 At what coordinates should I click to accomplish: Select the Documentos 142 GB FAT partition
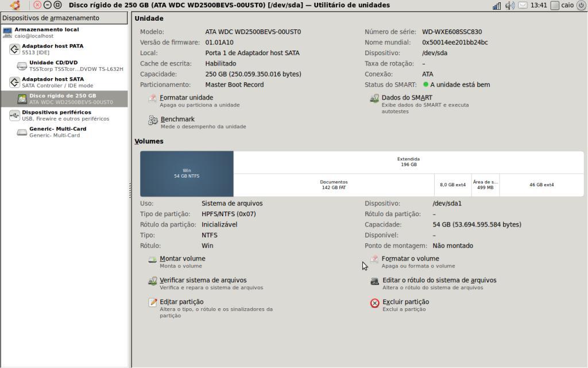point(334,185)
